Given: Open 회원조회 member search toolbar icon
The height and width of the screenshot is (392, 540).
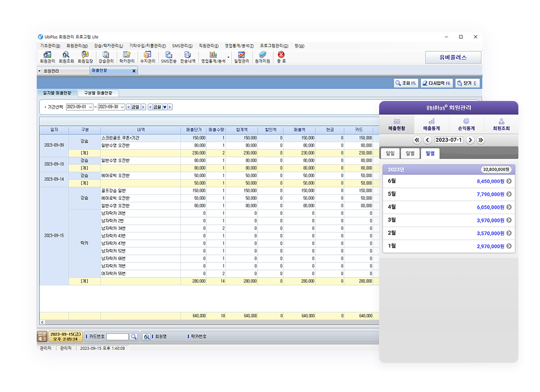Looking at the screenshot, I should coord(66,57).
